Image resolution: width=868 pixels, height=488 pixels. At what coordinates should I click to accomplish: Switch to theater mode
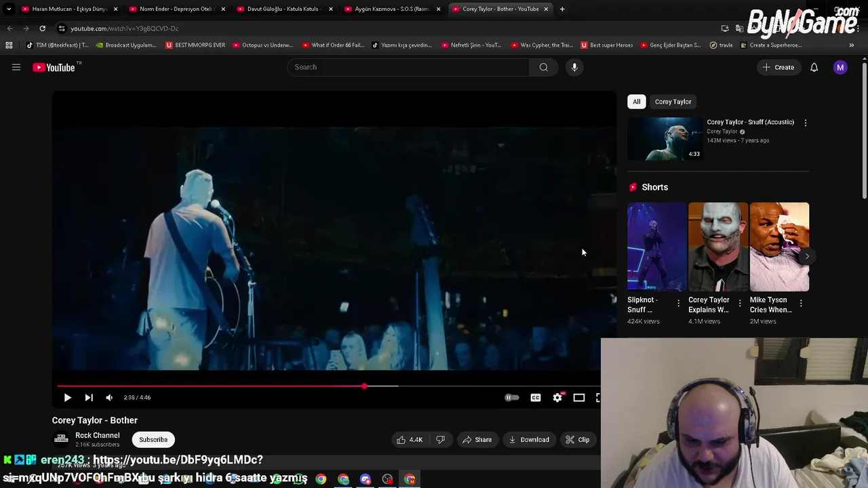579,398
